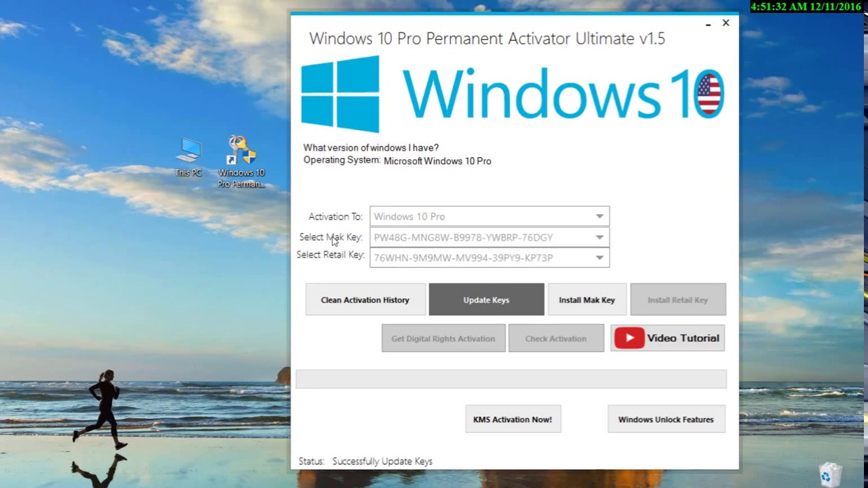
Task: Click the activator window title text
Action: click(487, 39)
